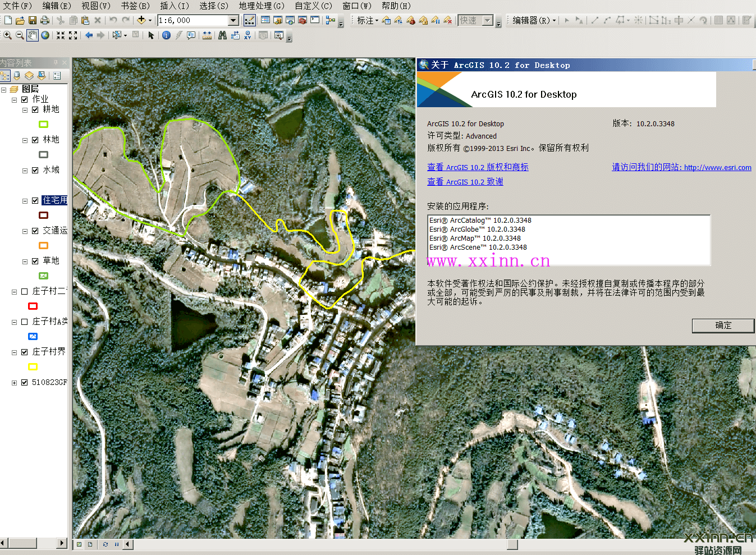This screenshot has width=756, height=555.
Task: Show the 庄子村A类 layer
Action: pos(25,322)
